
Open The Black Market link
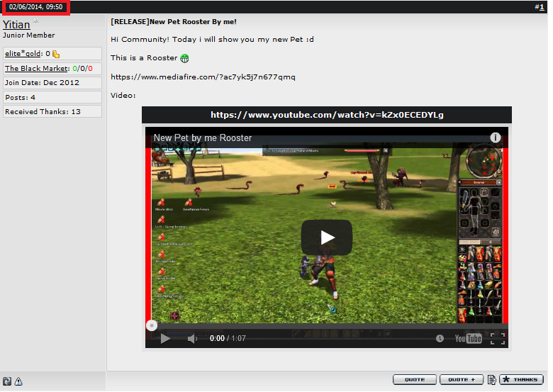coord(36,68)
